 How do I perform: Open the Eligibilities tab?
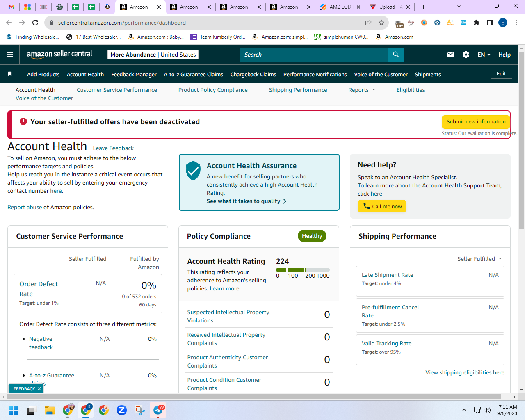coord(411,90)
